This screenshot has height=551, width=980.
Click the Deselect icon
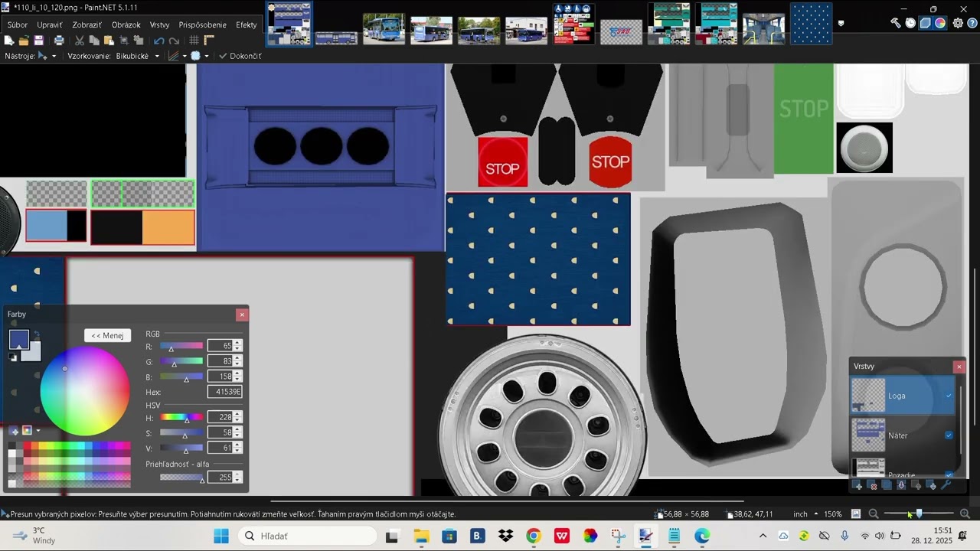point(139,41)
